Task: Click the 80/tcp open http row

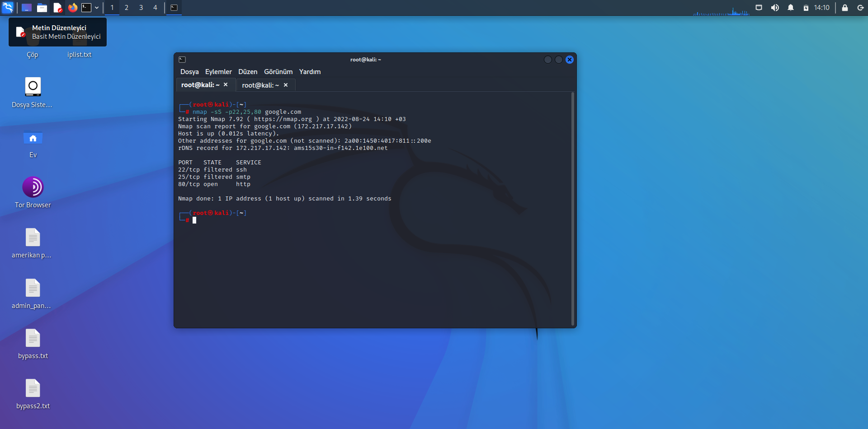Action: coord(214,184)
